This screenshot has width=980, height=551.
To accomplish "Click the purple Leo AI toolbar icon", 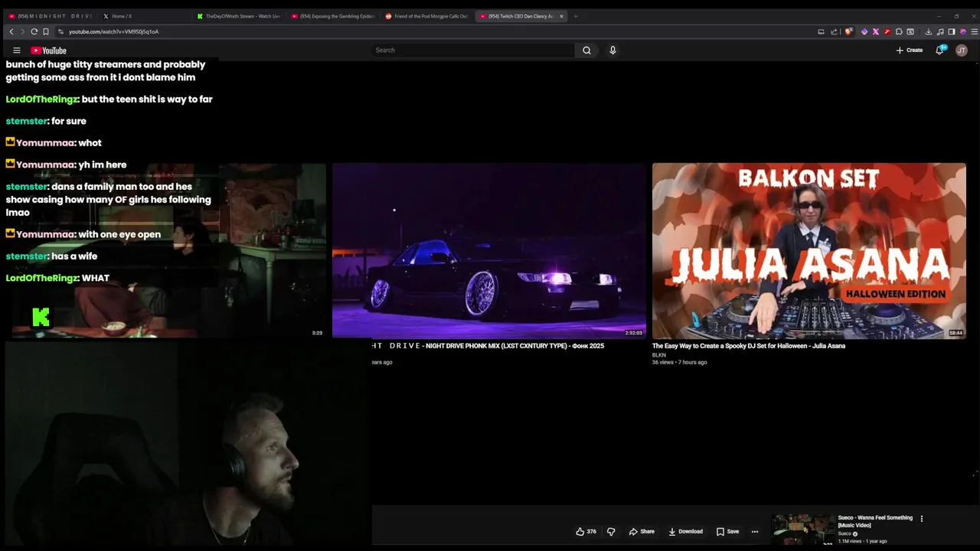I will coord(963,31).
